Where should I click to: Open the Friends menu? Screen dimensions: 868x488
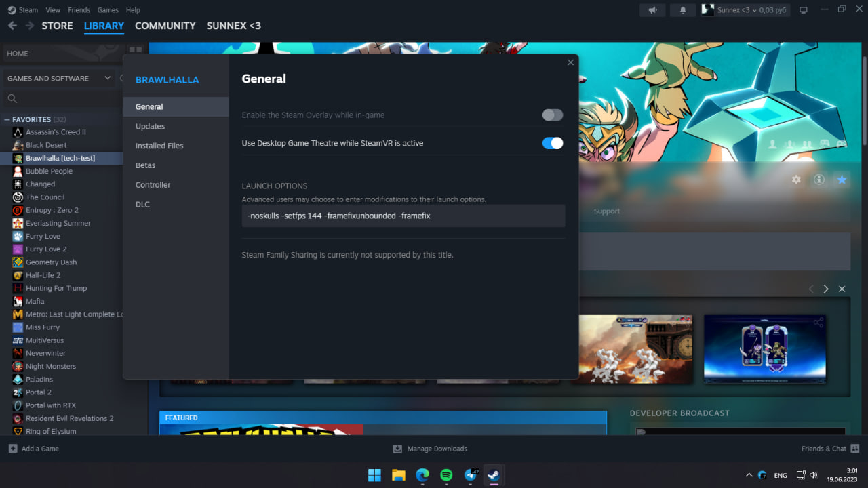coord(79,10)
